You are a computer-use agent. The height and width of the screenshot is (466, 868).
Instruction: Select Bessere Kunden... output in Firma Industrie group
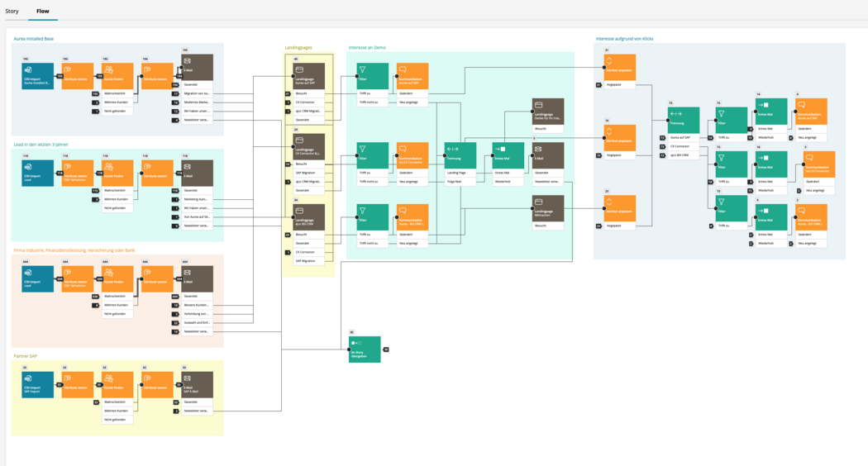(x=197, y=305)
